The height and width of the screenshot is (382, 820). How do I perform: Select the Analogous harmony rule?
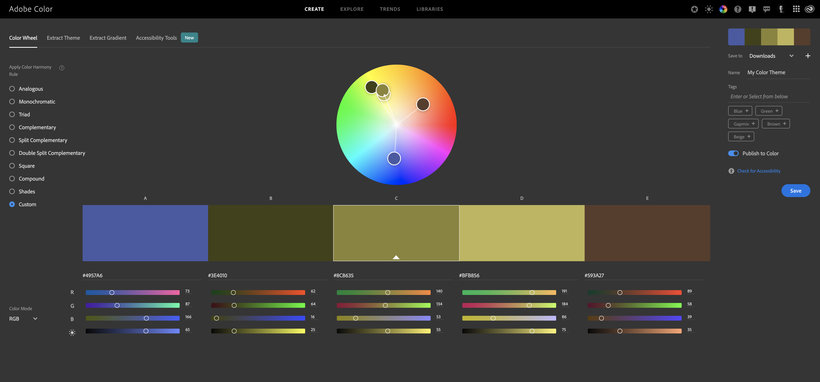click(26, 89)
